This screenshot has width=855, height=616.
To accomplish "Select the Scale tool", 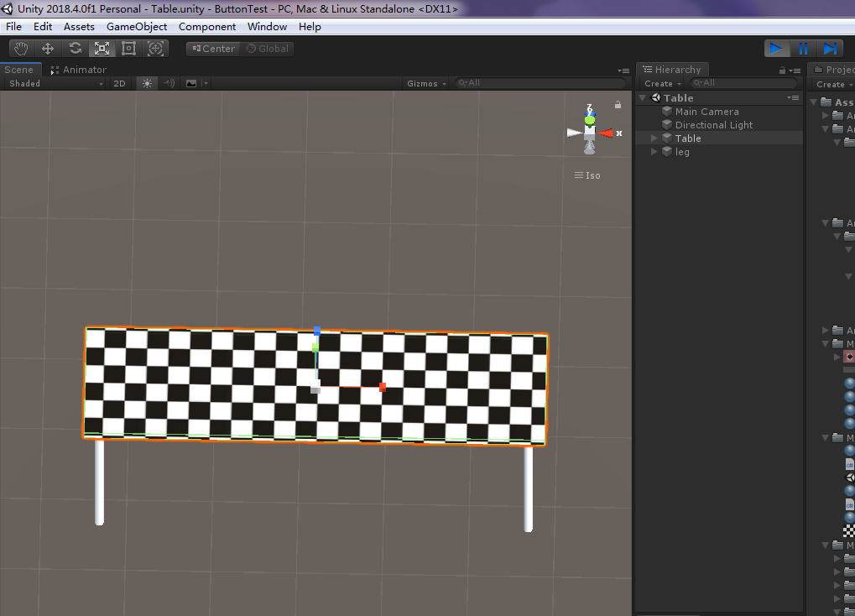I will pyautogui.click(x=102, y=49).
